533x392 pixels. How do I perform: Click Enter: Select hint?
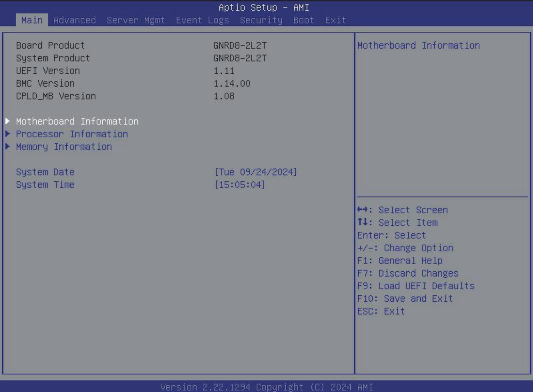pyautogui.click(x=391, y=235)
